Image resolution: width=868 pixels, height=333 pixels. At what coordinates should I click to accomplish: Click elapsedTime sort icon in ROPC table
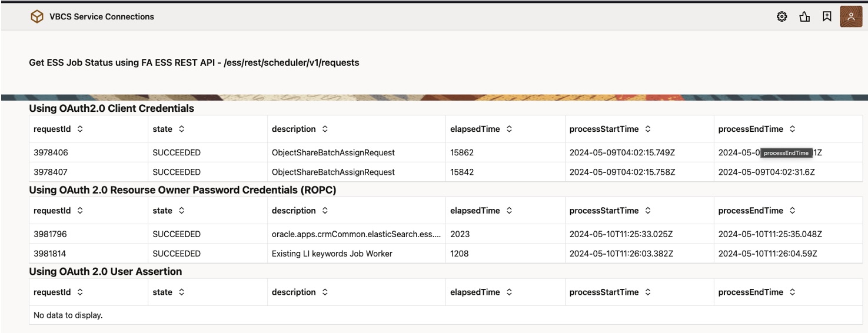[509, 211]
